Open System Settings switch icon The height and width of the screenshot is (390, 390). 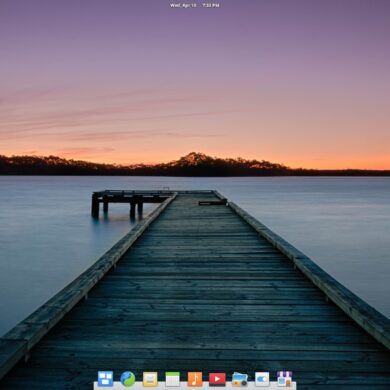point(262,379)
